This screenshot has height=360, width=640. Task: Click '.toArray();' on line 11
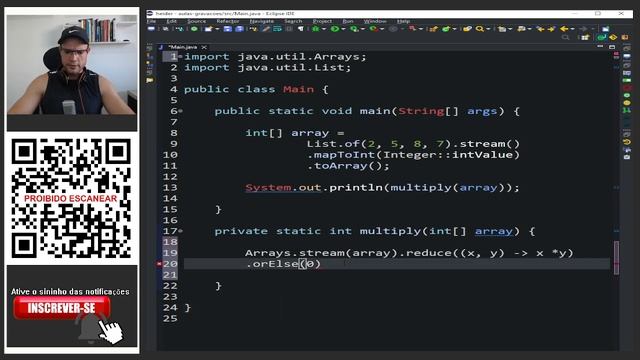tap(348, 166)
